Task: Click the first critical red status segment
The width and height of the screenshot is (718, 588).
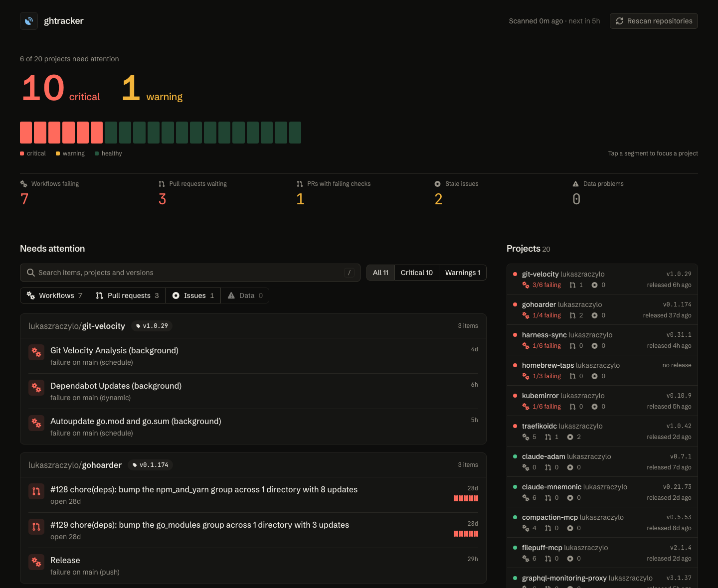Action: (26, 133)
